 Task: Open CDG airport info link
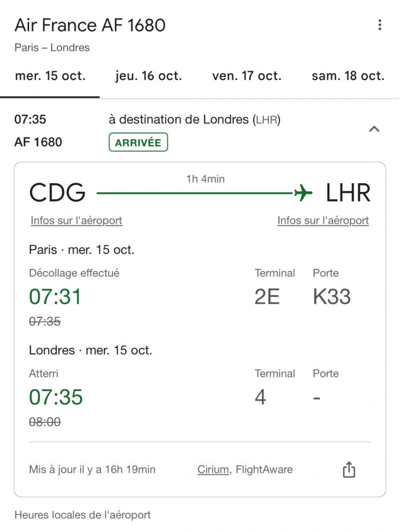(x=77, y=220)
